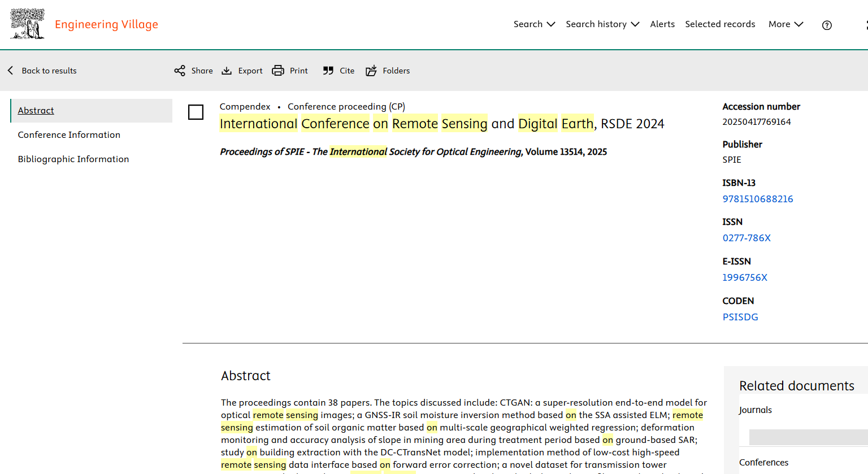The width and height of the screenshot is (868, 474).
Task: Click the CODEN PSISDG link
Action: point(740,317)
